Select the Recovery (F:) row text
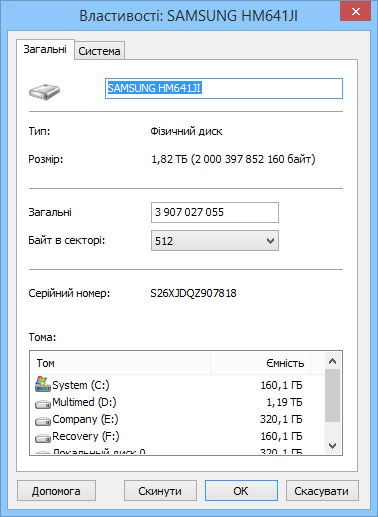The image size is (378, 517). pyautogui.click(x=86, y=436)
